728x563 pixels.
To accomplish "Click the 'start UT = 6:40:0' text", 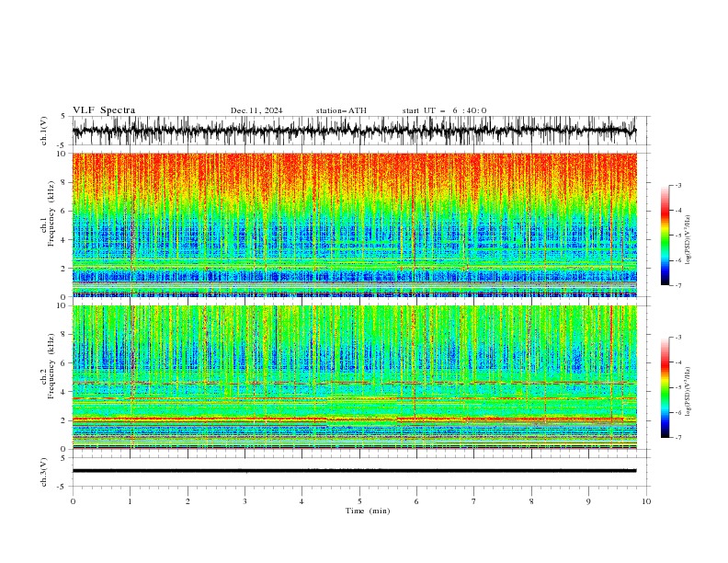I will tap(444, 110).
